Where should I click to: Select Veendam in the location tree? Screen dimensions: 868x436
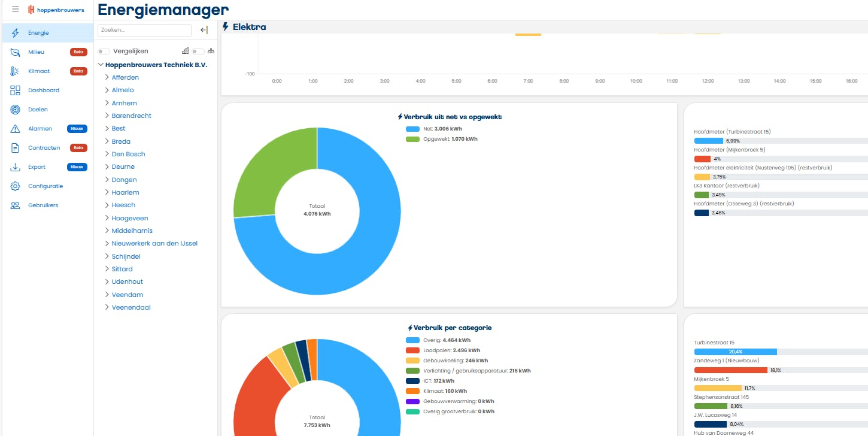point(128,295)
